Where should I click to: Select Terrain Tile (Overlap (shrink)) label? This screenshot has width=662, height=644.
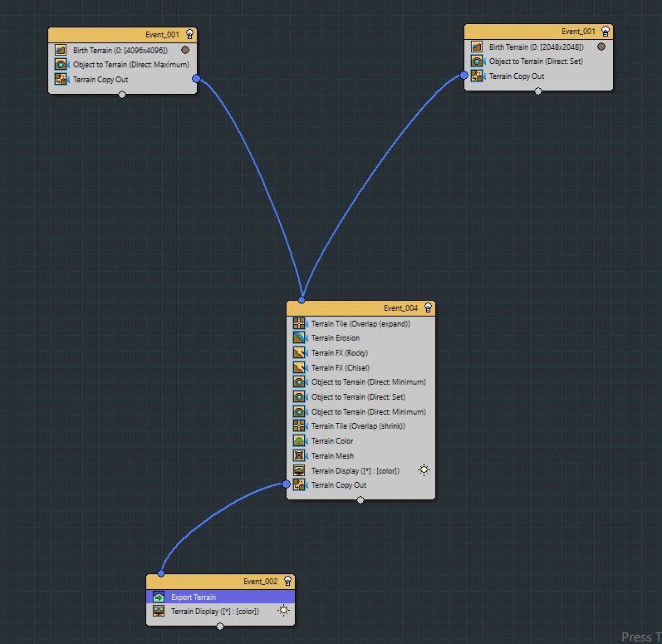point(358,426)
